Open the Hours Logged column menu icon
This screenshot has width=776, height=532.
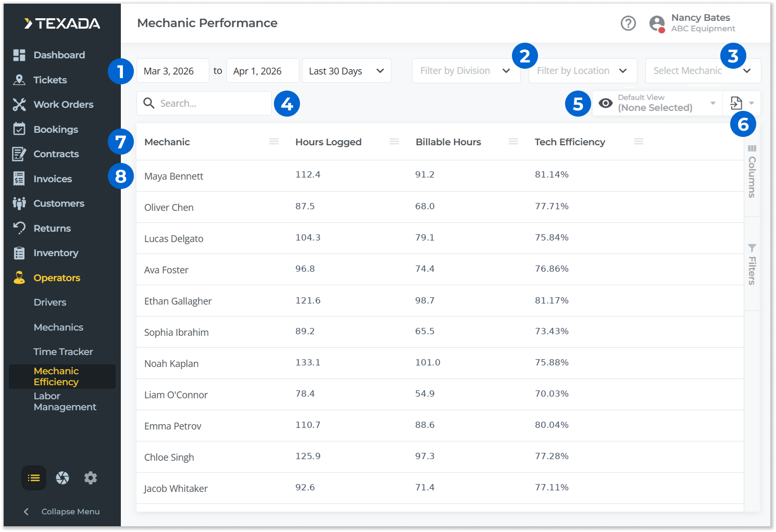[x=394, y=142]
